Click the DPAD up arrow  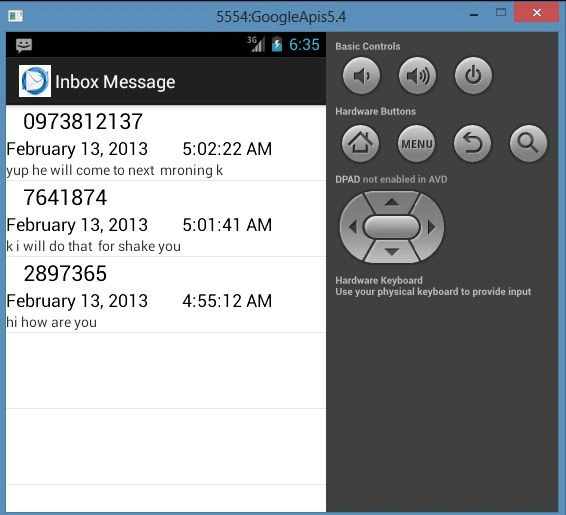click(392, 202)
